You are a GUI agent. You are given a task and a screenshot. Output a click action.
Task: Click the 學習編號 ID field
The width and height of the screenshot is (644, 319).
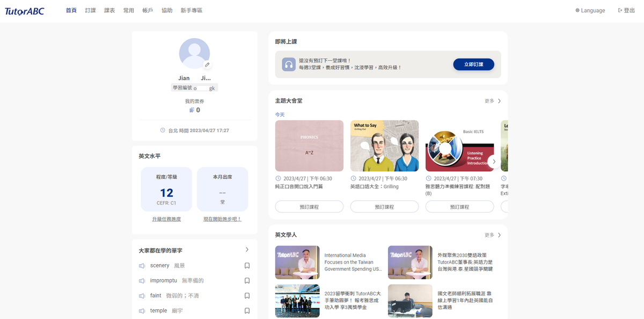click(x=194, y=88)
